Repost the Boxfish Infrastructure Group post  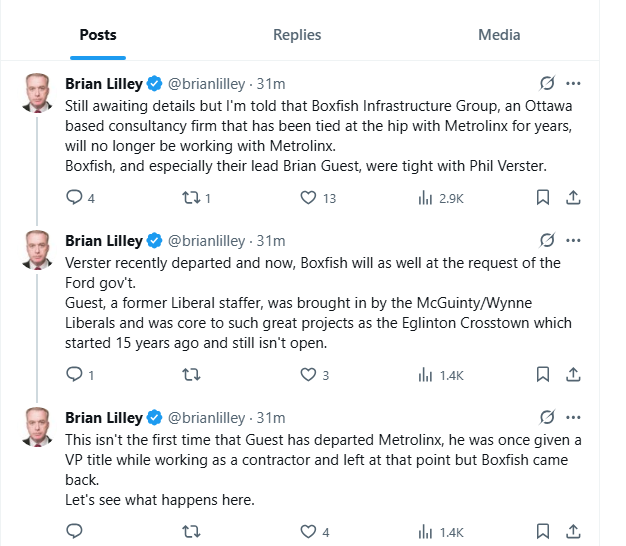192,198
